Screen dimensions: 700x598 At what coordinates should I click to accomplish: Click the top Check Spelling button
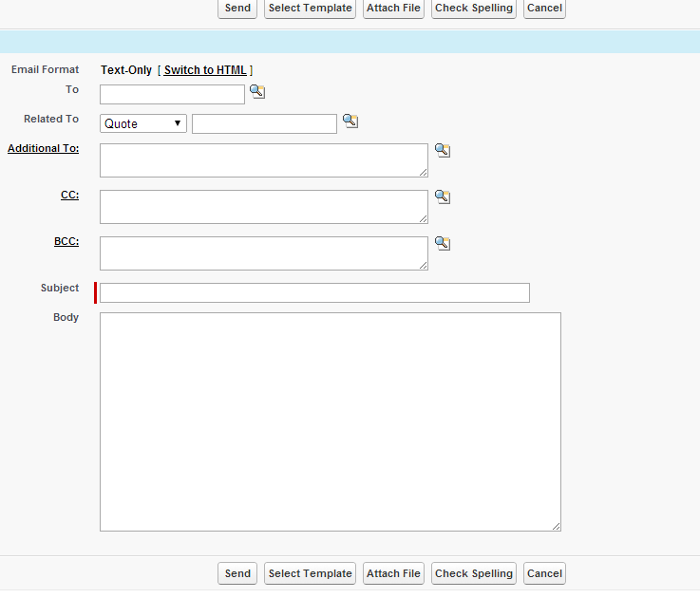coord(474,8)
